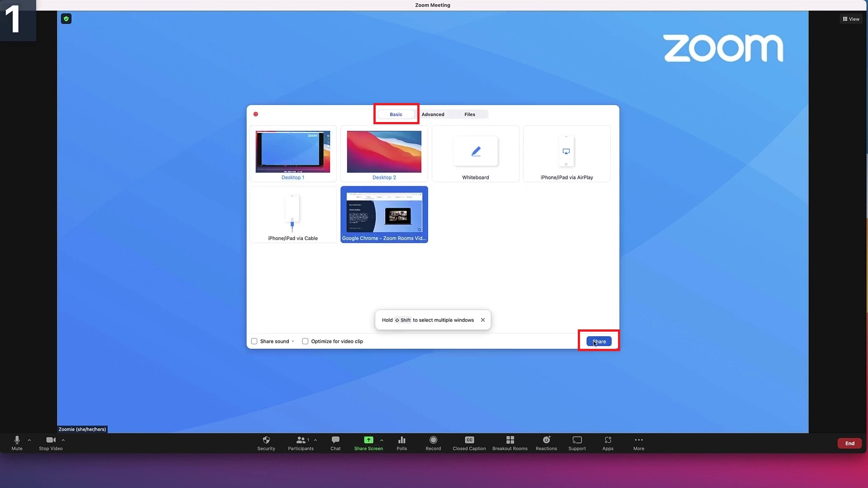Viewport: 868px width, 488px height.
Task: Dismiss the Hold Shift tooltip
Action: point(483,320)
